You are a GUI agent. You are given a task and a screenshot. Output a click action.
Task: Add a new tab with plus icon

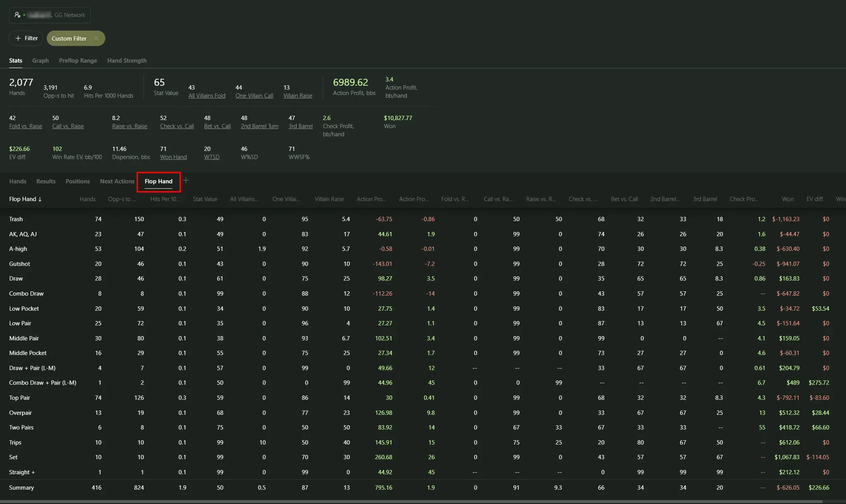click(186, 181)
